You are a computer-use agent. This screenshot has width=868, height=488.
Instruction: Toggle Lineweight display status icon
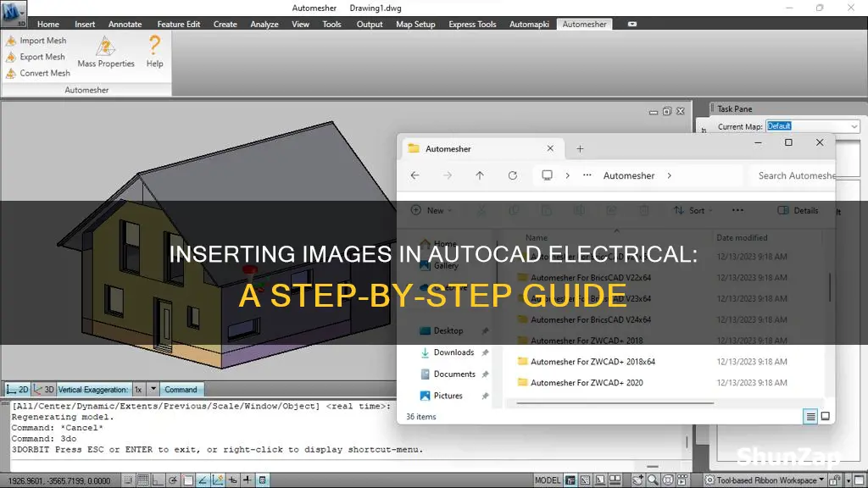click(x=248, y=480)
